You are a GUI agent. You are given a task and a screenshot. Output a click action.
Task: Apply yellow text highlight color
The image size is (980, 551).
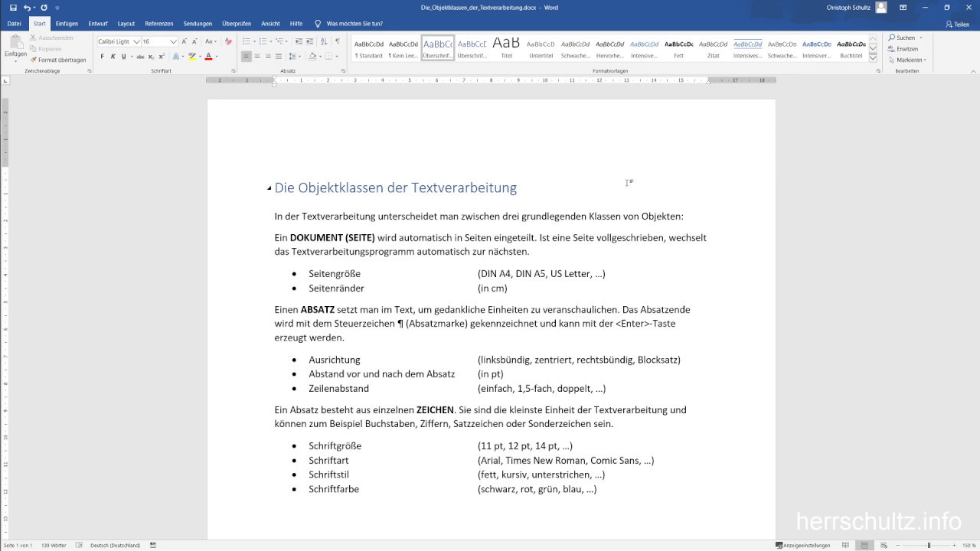click(x=191, y=57)
